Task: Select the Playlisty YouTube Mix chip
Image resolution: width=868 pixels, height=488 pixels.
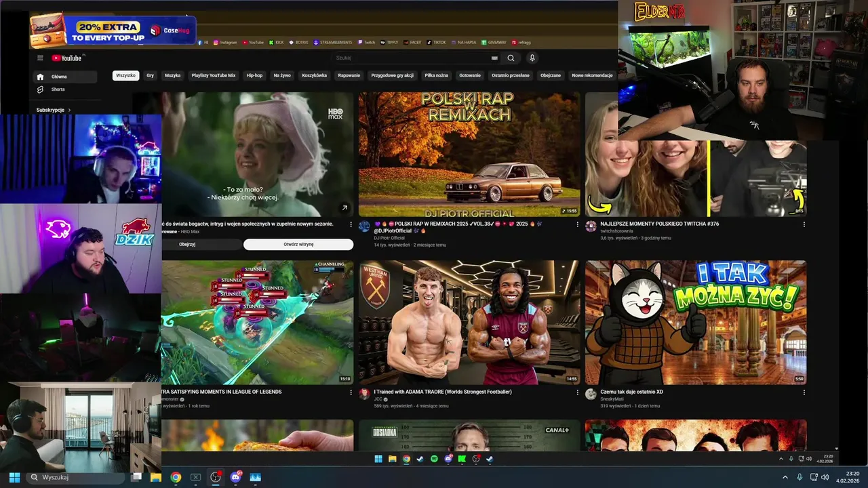Action: [x=213, y=75]
